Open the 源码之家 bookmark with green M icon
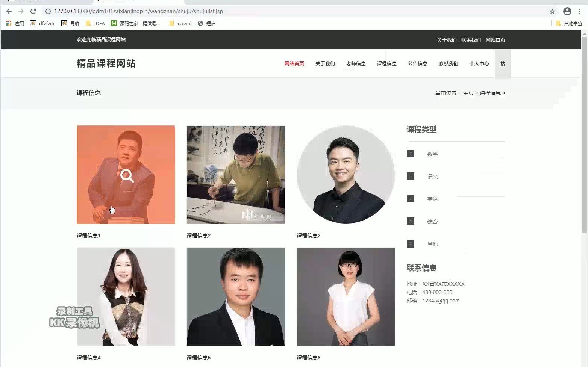 click(x=114, y=23)
